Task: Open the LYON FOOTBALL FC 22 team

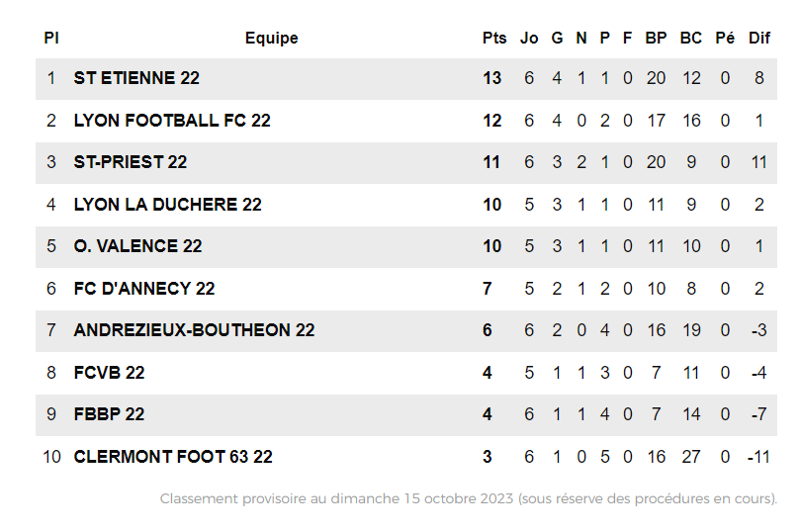Action: [x=172, y=121]
